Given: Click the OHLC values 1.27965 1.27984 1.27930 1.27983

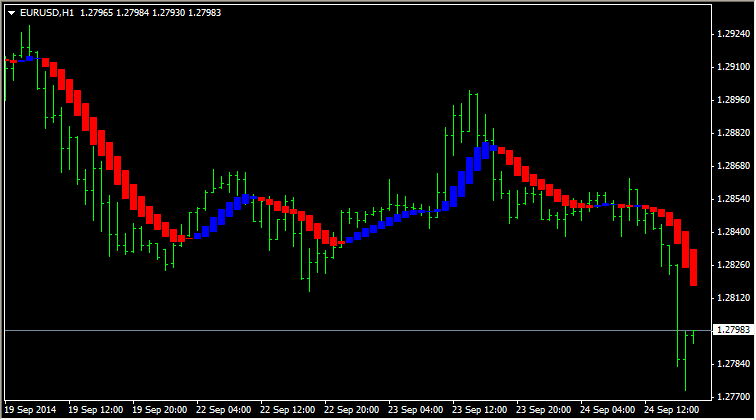Looking at the screenshot, I should click(x=150, y=13).
